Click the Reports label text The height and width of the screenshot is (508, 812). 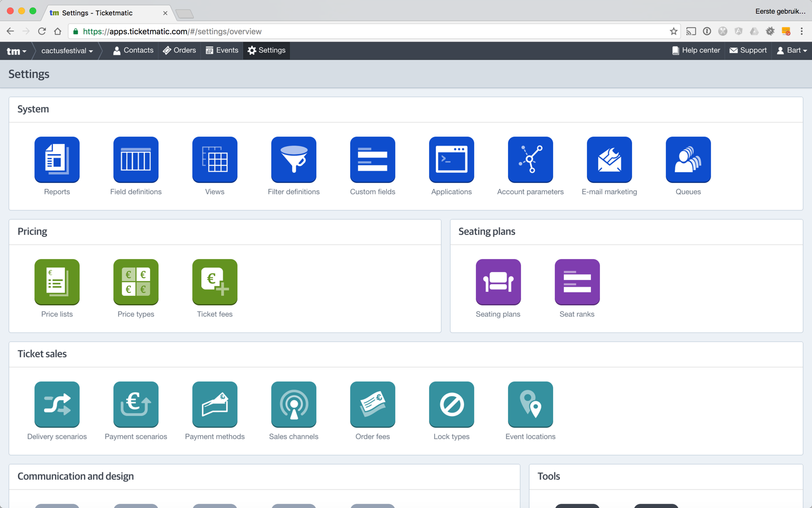pos(57,192)
